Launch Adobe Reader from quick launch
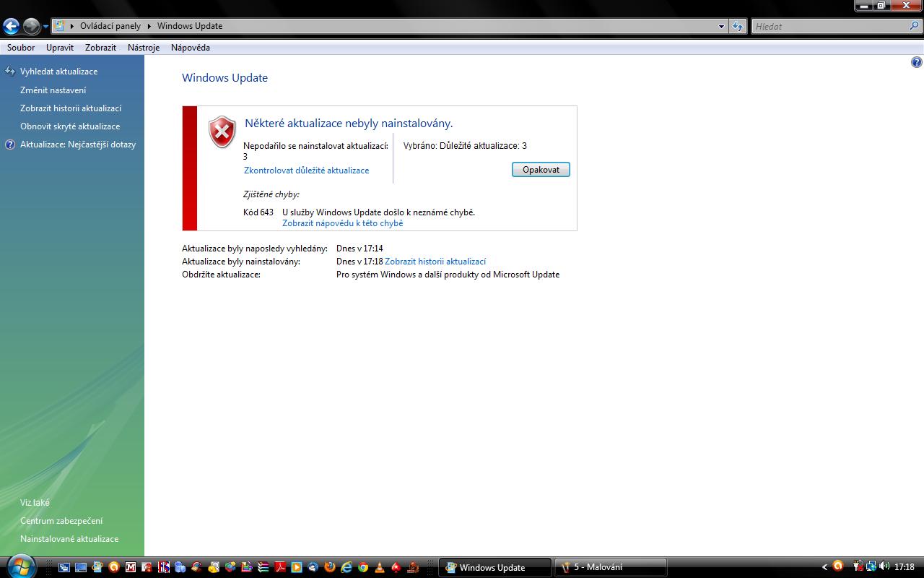The height and width of the screenshot is (578, 924). (x=279, y=568)
